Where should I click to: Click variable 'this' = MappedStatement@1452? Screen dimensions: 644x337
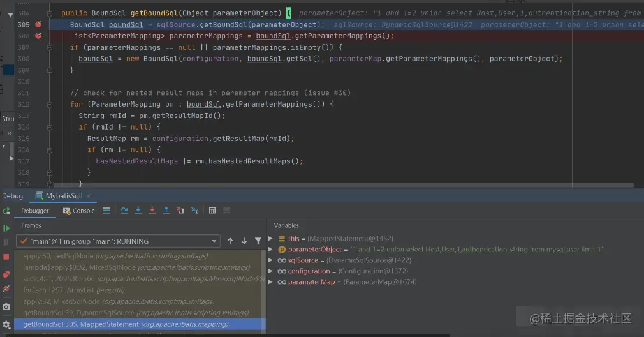[340, 238]
